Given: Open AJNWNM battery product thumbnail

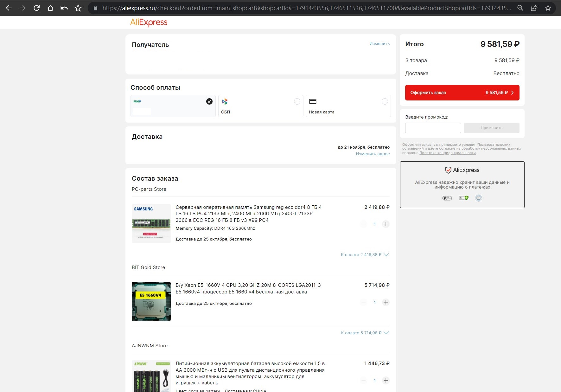Looking at the screenshot, I should 151,376.
